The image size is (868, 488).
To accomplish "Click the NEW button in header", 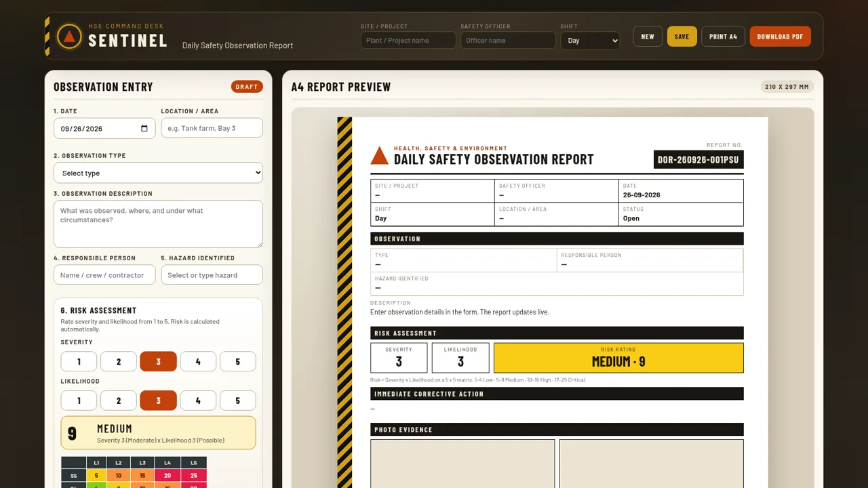I will 648,37.
